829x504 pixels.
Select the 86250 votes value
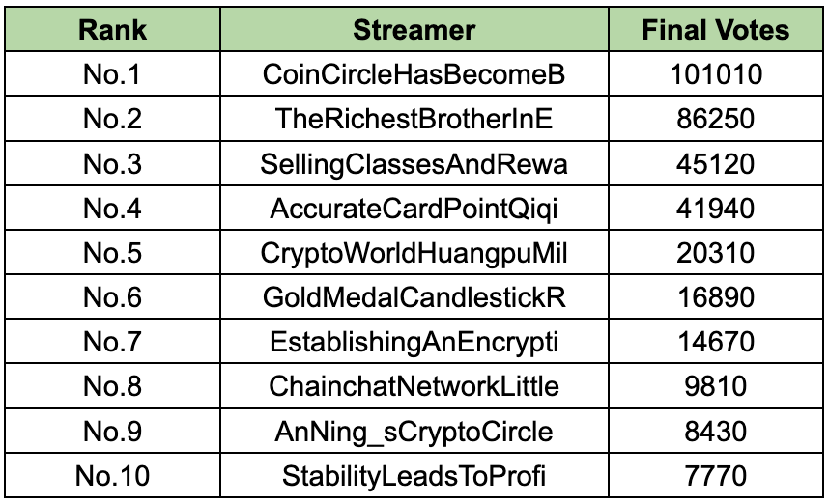pos(716,119)
